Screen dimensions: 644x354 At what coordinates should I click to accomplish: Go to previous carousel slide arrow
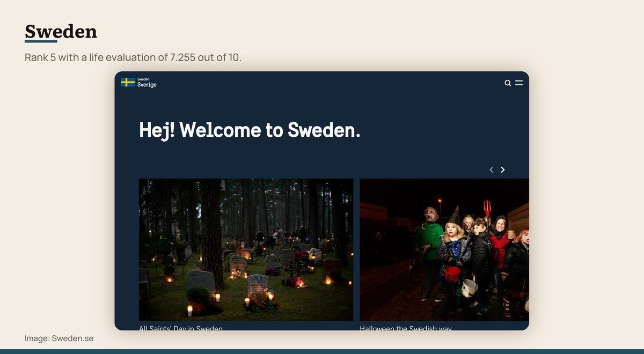[x=491, y=169]
